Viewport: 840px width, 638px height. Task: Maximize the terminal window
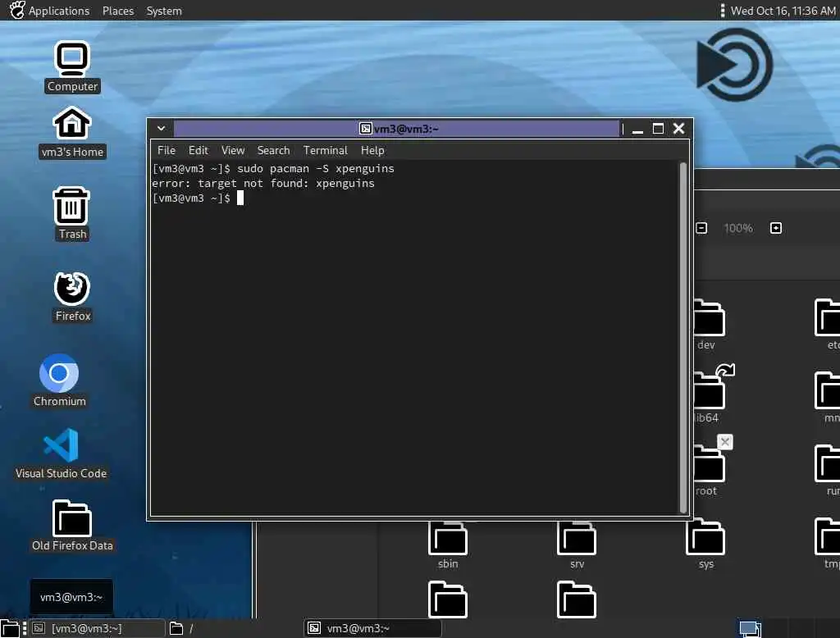[x=659, y=129]
